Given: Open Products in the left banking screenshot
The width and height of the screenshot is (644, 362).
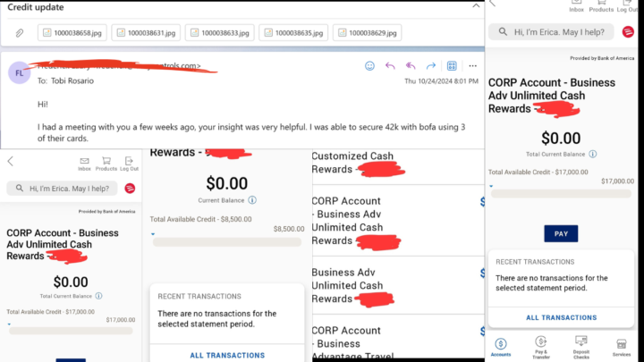Looking at the screenshot, I should (106, 164).
